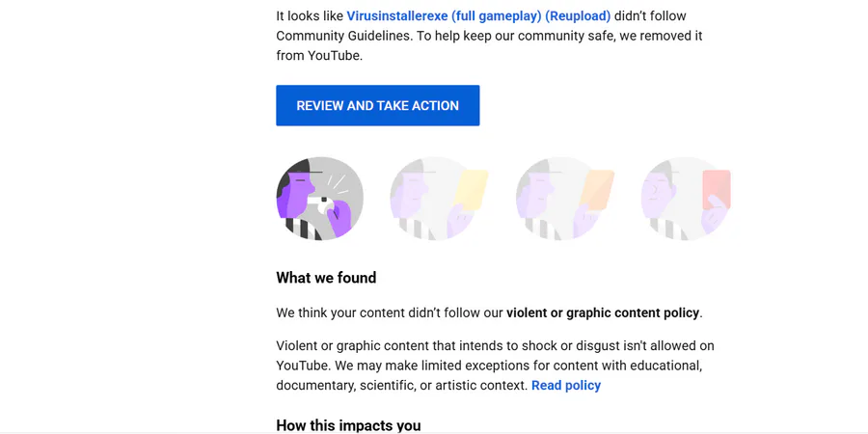Click the faded red card strike illustration
868x434 pixels.
coord(688,199)
